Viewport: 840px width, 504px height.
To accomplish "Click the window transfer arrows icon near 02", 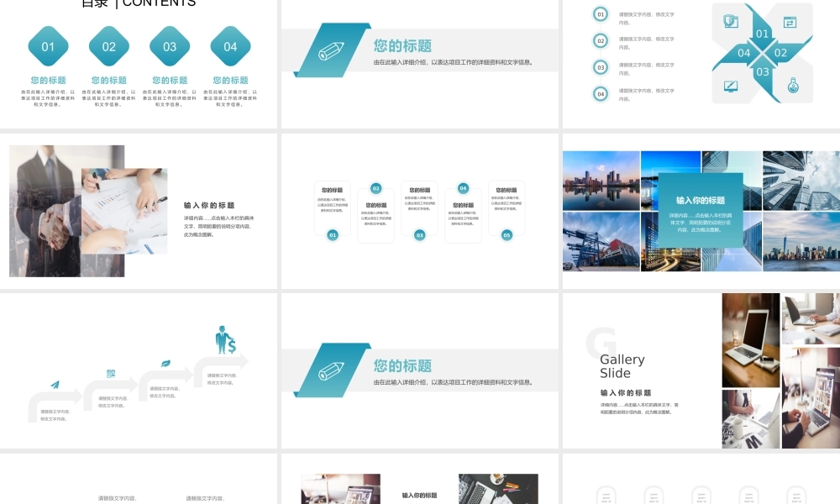I will [x=790, y=22].
